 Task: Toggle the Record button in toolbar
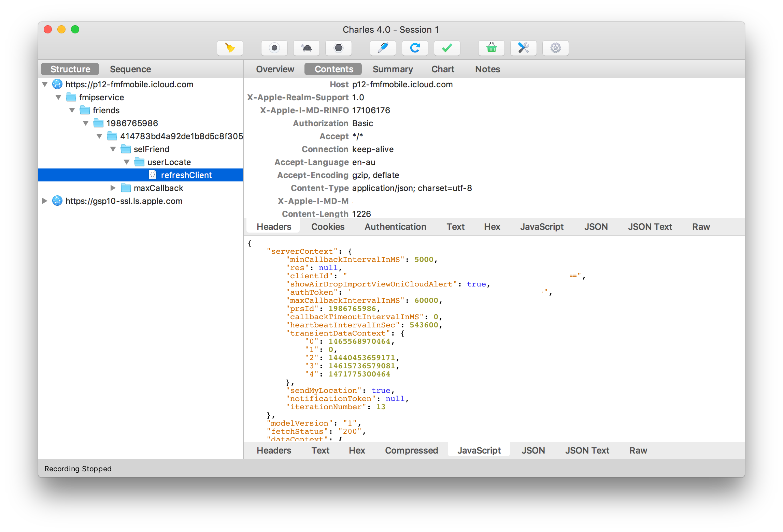point(274,48)
